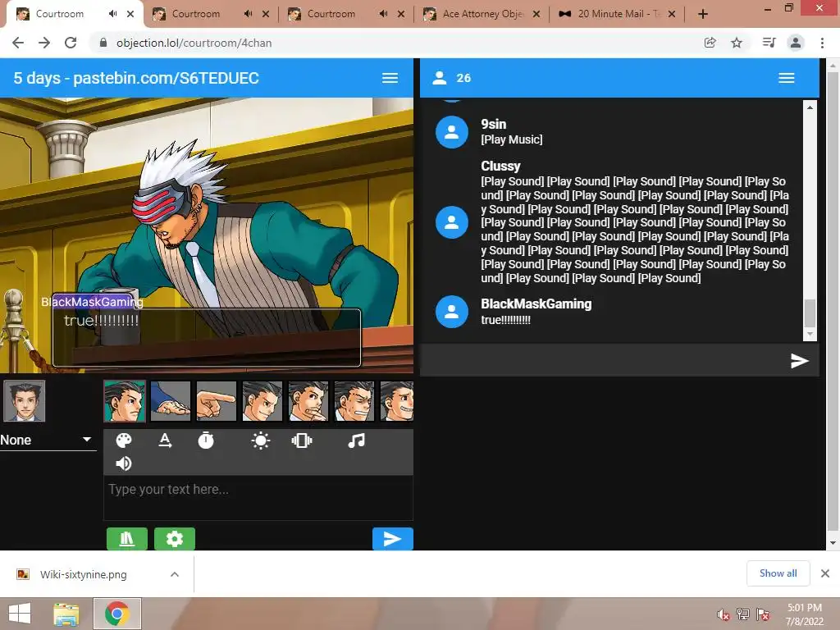
Task: Add a screen shake effect icon
Action: (x=302, y=441)
